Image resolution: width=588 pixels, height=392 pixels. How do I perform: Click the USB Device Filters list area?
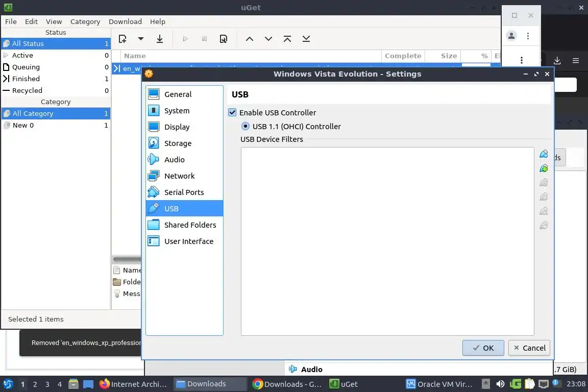387,241
